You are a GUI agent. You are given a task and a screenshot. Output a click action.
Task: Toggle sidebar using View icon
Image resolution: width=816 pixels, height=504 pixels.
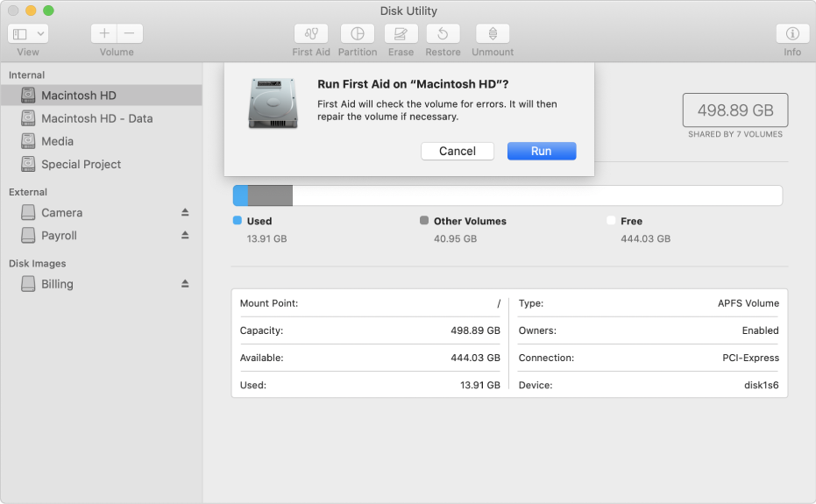tap(20, 34)
